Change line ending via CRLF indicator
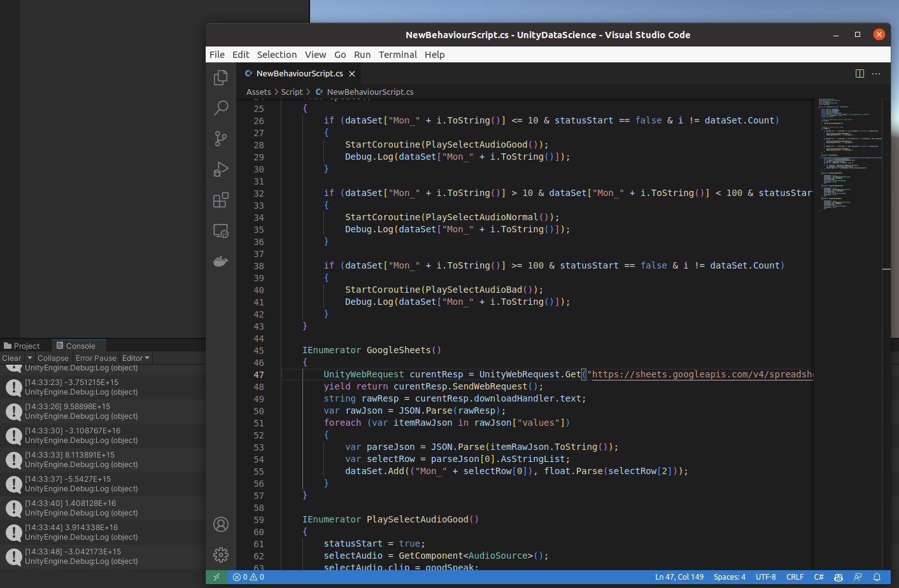This screenshot has width=899, height=588. [795, 577]
